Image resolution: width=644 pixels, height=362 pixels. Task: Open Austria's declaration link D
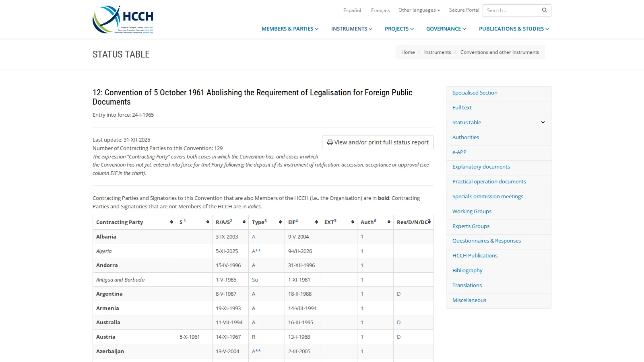399,337
